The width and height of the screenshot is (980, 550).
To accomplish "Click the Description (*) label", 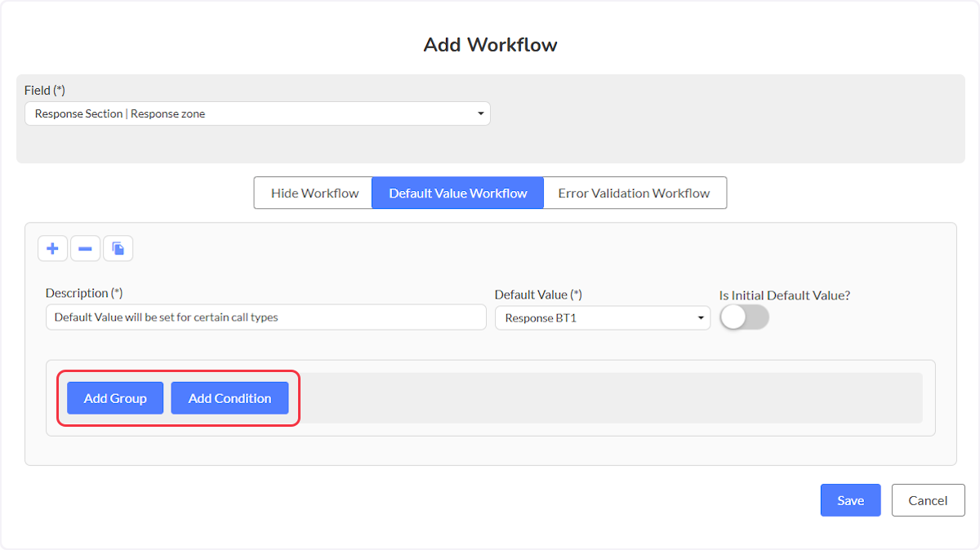I will (x=84, y=293).
